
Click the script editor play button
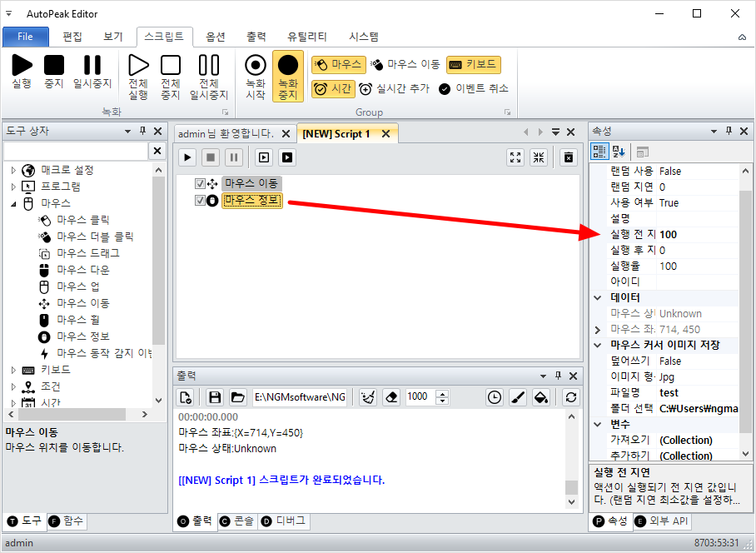pyautogui.click(x=187, y=157)
